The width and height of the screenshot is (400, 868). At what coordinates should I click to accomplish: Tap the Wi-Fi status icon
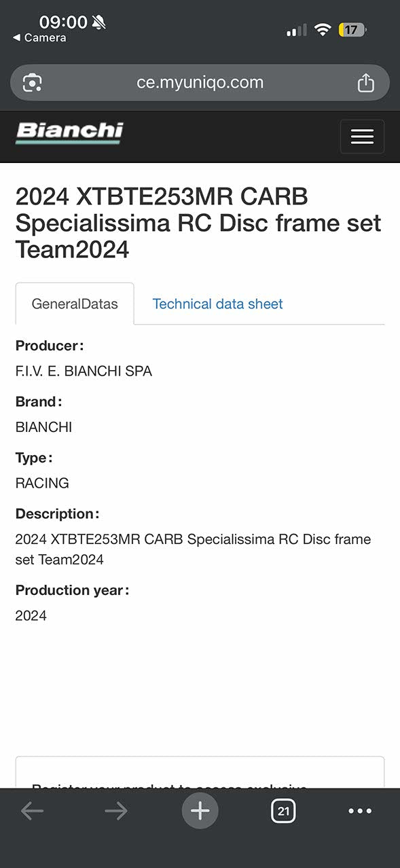click(323, 29)
